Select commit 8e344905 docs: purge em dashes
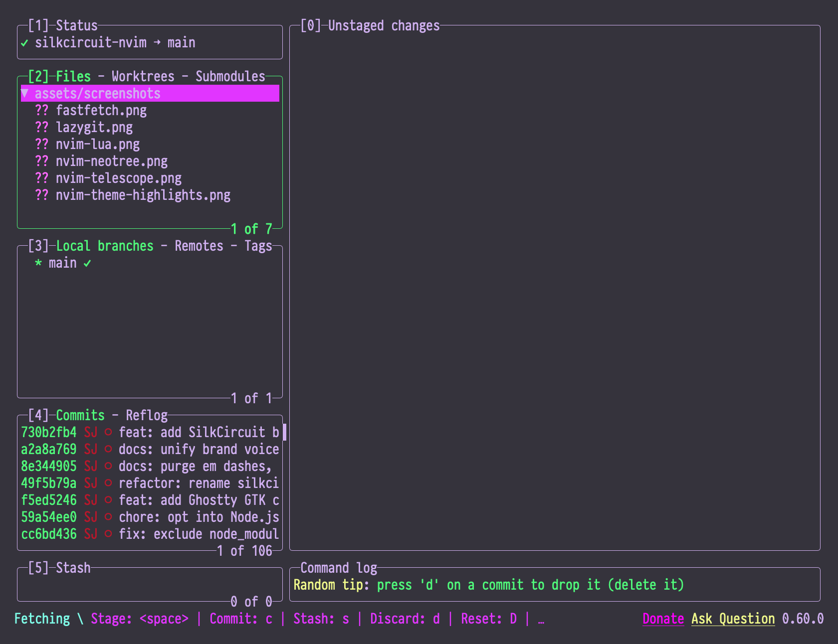Viewport: 838px width, 644px height. coord(150,466)
